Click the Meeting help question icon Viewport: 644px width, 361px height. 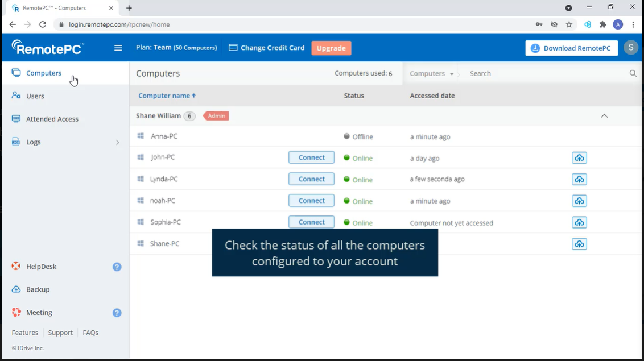click(x=117, y=313)
